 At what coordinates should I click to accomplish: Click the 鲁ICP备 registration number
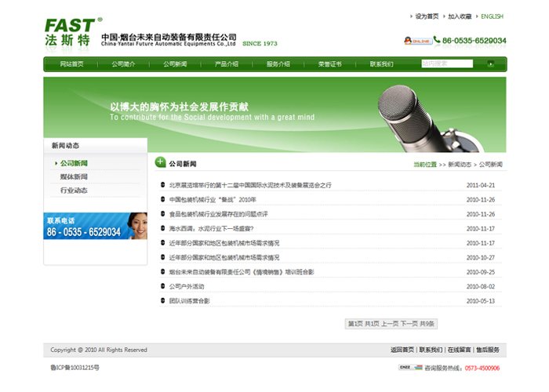[75, 368]
